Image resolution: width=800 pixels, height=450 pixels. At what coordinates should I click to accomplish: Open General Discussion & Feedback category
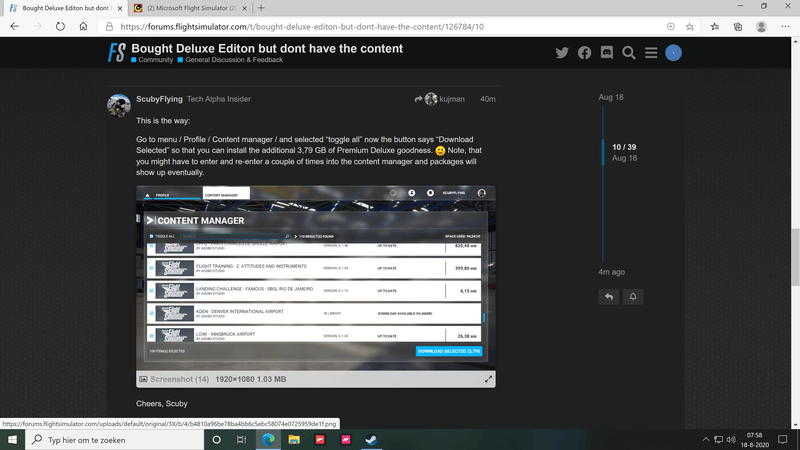(x=230, y=60)
